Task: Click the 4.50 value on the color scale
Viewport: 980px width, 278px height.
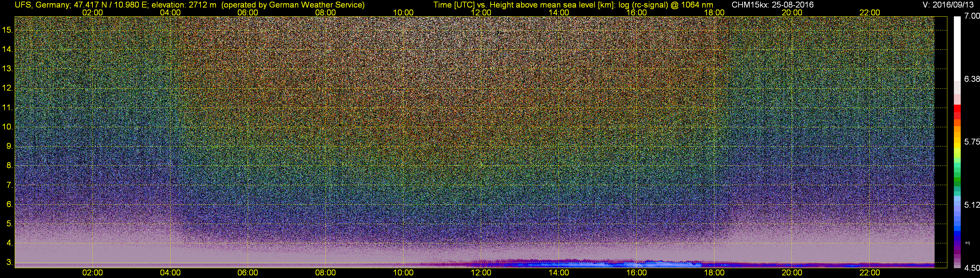Action: [x=972, y=268]
